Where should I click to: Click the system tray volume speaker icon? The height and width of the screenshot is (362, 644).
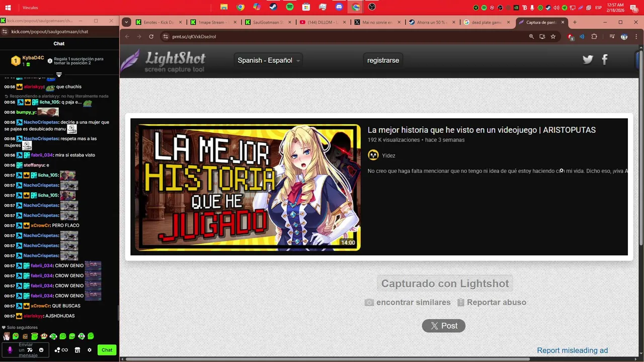click(x=556, y=8)
